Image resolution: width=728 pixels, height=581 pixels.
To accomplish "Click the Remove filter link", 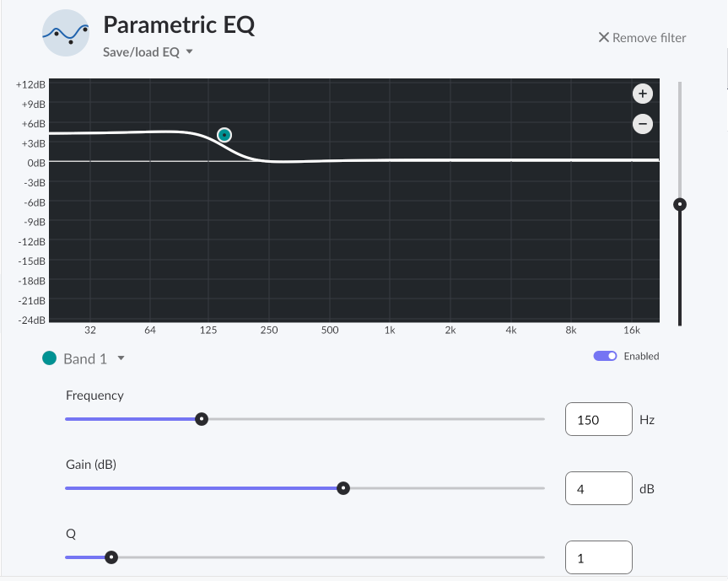I will (x=642, y=38).
